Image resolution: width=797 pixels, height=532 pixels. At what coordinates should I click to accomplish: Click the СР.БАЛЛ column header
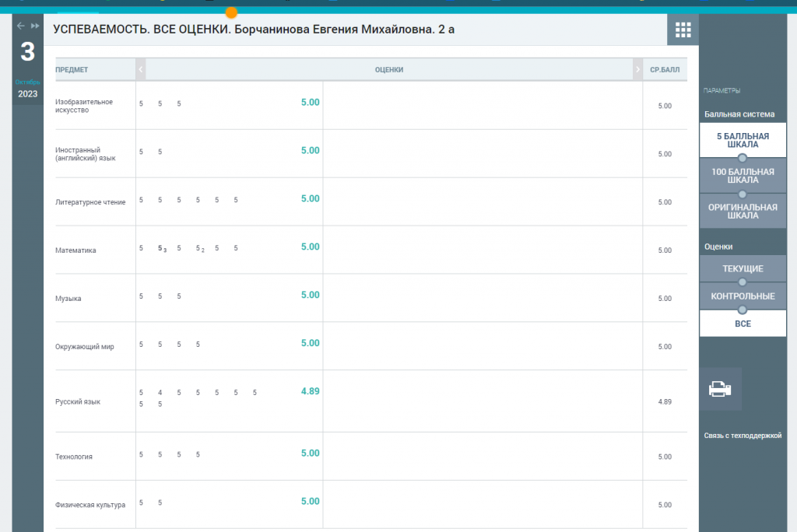click(x=664, y=70)
